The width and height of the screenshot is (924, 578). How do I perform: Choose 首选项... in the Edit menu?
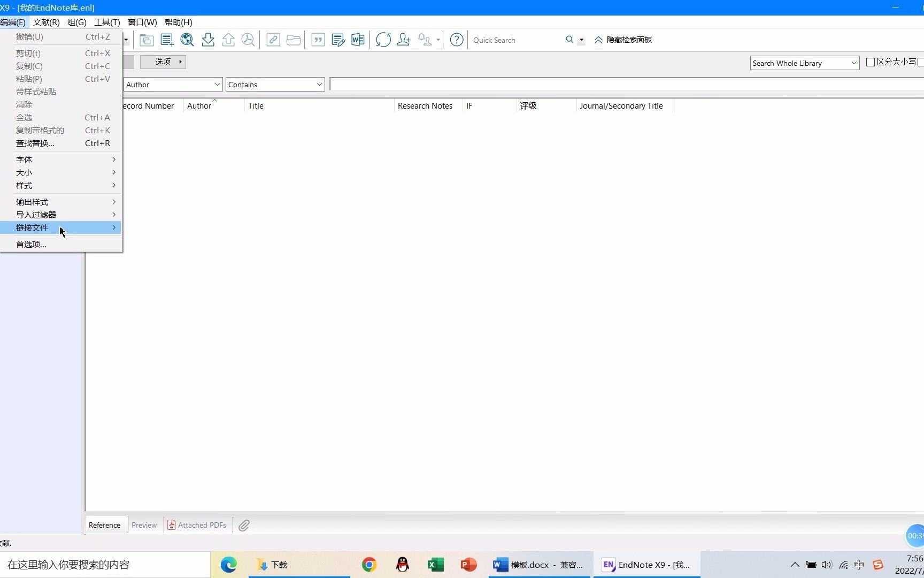click(60, 244)
